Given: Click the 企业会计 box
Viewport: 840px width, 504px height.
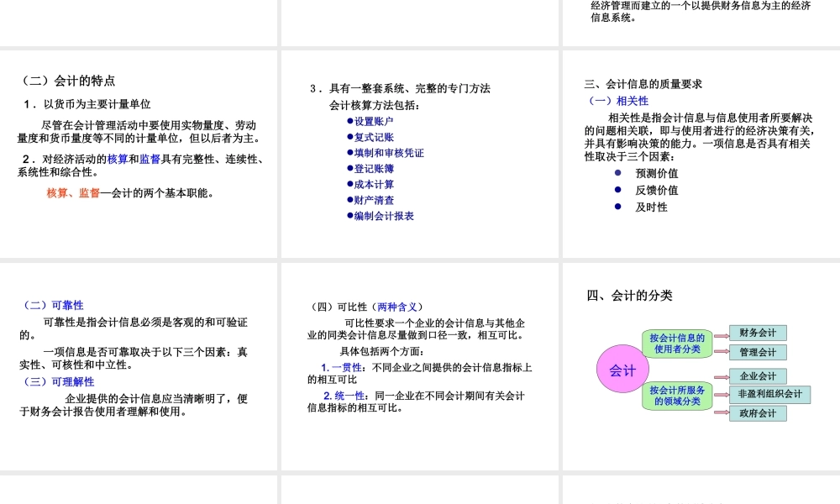Looking at the screenshot, I should pyautogui.click(x=758, y=375).
